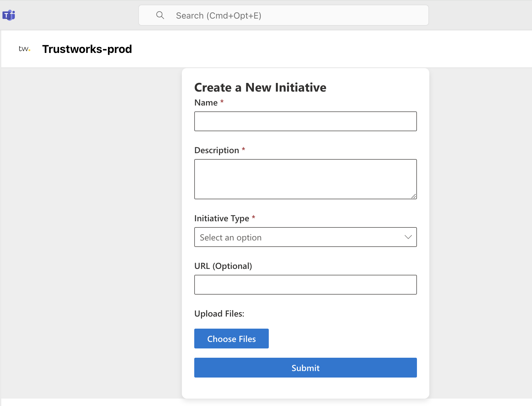Image resolution: width=532 pixels, height=406 pixels.
Task: Click the Description resize handle
Action: 414,196
